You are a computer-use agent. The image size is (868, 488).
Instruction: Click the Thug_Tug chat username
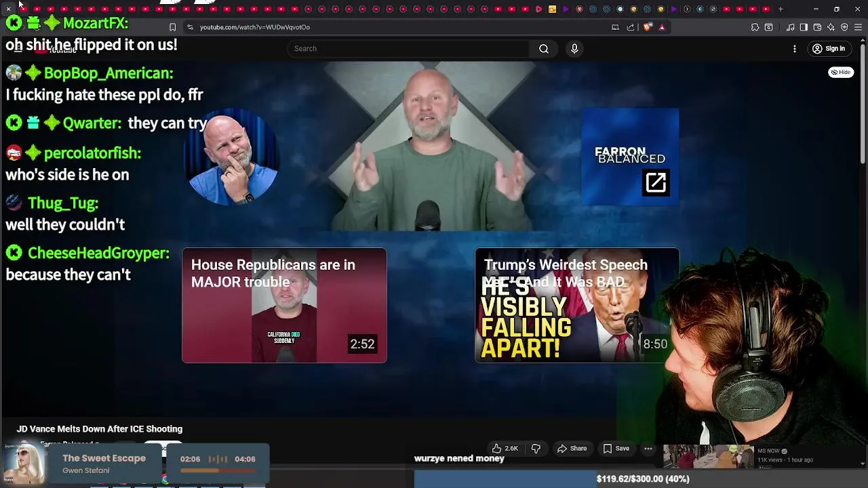(63, 203)
